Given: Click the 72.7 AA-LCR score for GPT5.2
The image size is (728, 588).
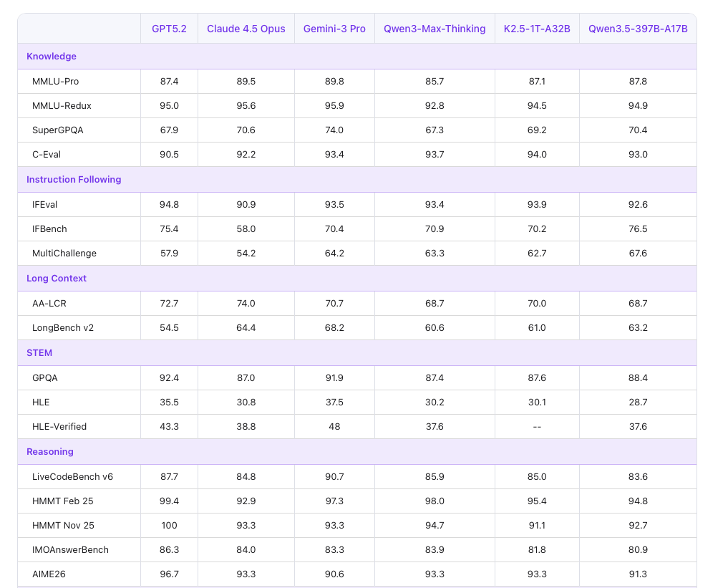Looking at the screenshot, I should (169, 304).
